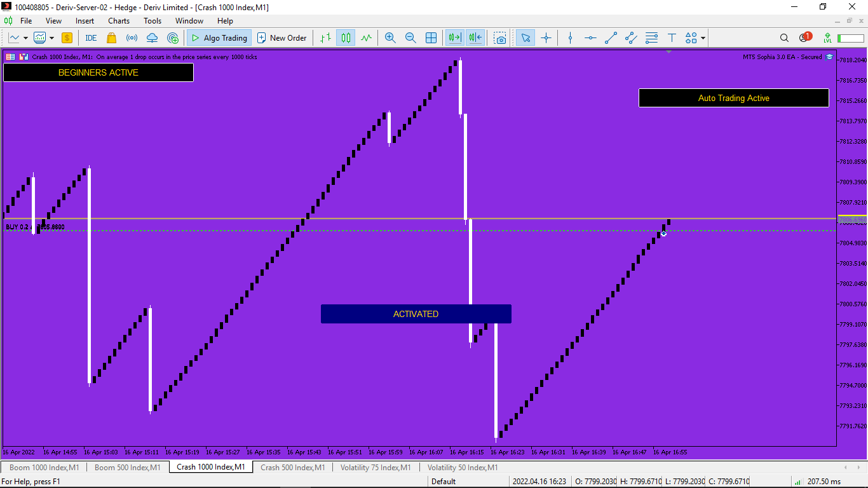The image size is (868, 488).
Task: Insert a text label tool
Action: point(672,38)
